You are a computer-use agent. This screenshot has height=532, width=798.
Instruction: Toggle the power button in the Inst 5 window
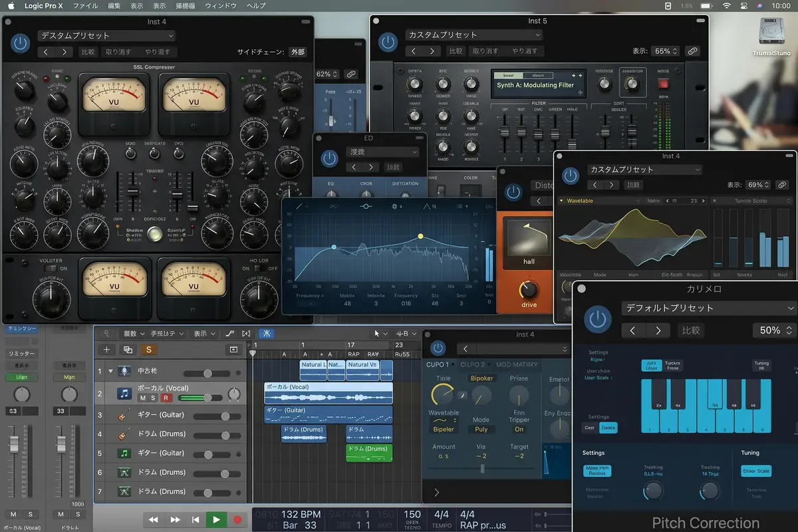click(x=388, y=42)
